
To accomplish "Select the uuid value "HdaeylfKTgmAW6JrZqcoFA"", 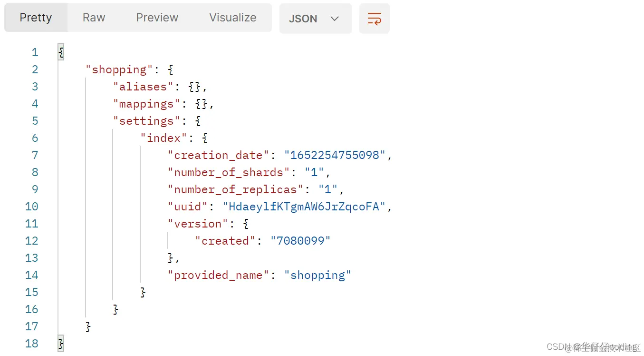I will pos(305,207).
